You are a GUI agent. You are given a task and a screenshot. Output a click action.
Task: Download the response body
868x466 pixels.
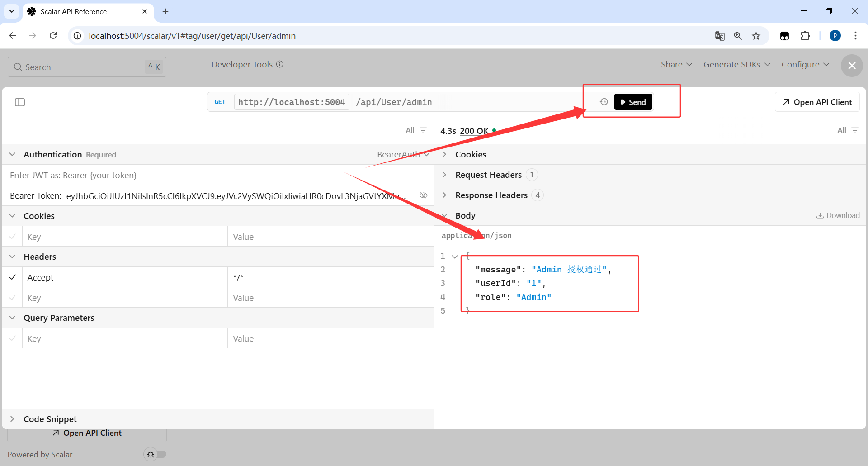(838, 215)
